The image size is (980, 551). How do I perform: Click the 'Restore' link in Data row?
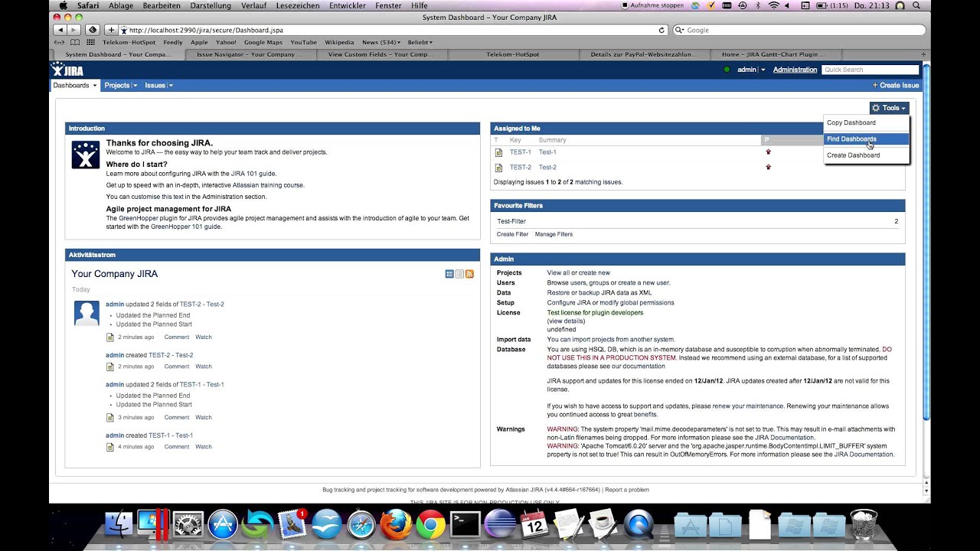559,293
